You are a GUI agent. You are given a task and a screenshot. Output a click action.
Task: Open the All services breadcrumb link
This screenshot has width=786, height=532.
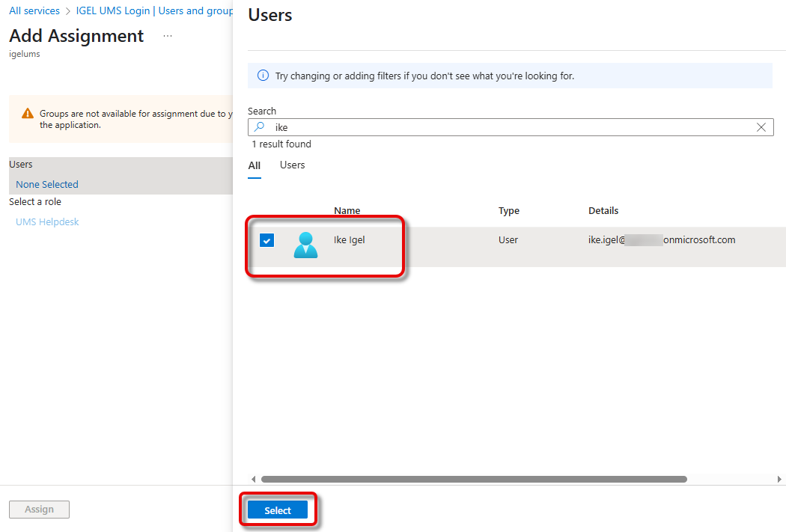tap(34, 11)
